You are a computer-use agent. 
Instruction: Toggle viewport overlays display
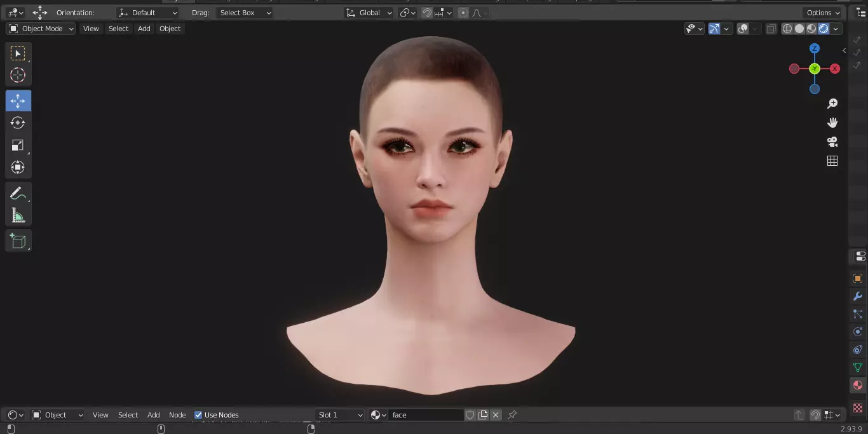click(x=743, y=29)
